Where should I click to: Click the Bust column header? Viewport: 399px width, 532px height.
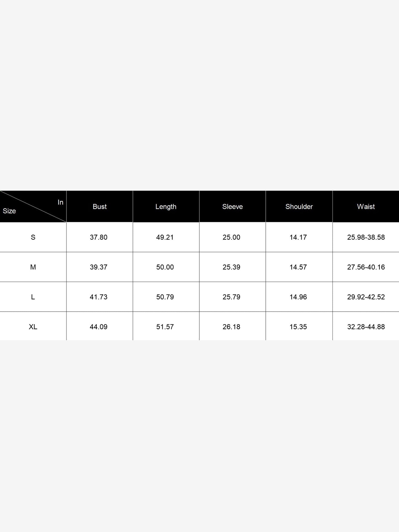click(x=99, y=207)
